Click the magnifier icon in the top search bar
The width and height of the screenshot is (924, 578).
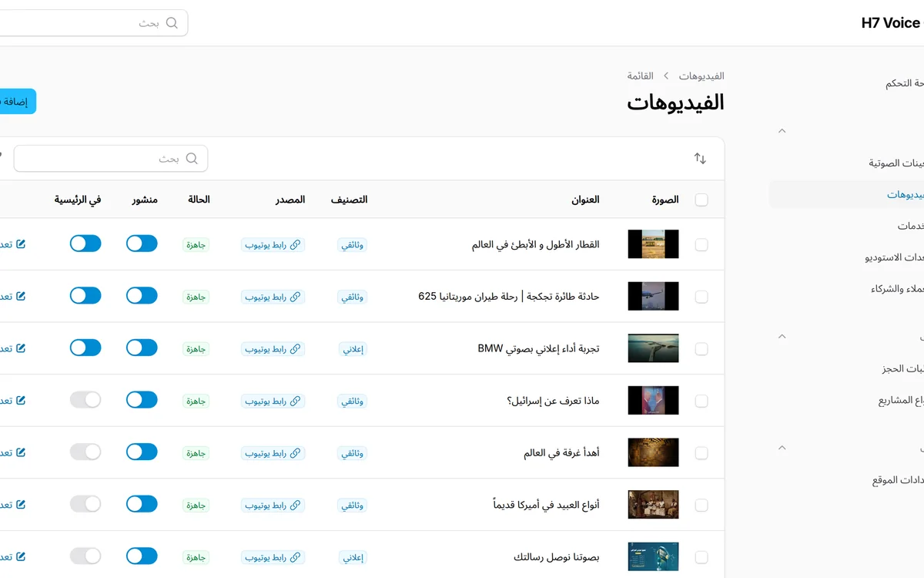[172, 23]
